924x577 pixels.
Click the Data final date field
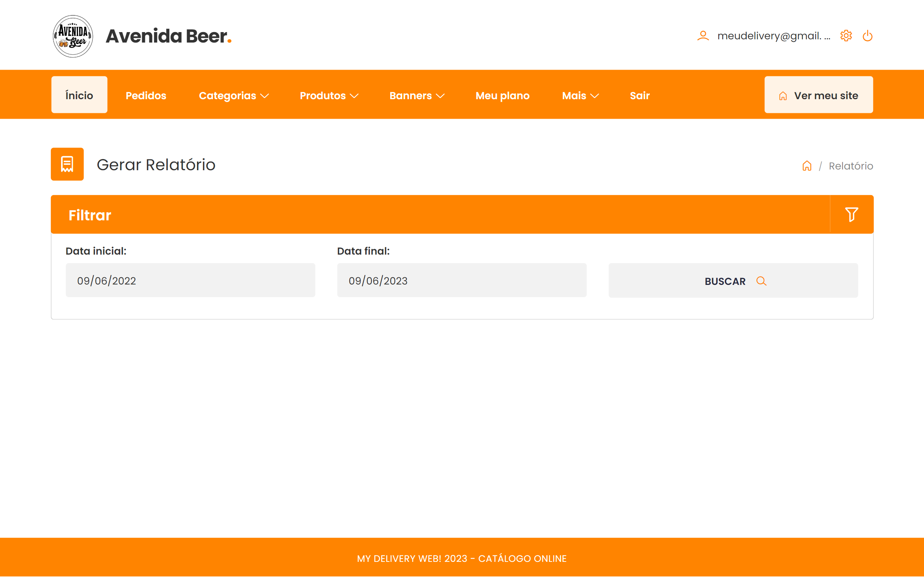pos(461,281)
